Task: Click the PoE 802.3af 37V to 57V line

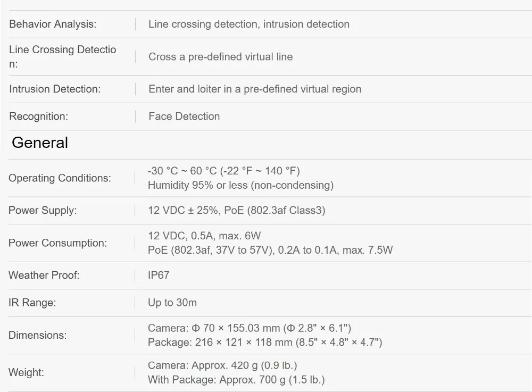Action: coord(270,249)
